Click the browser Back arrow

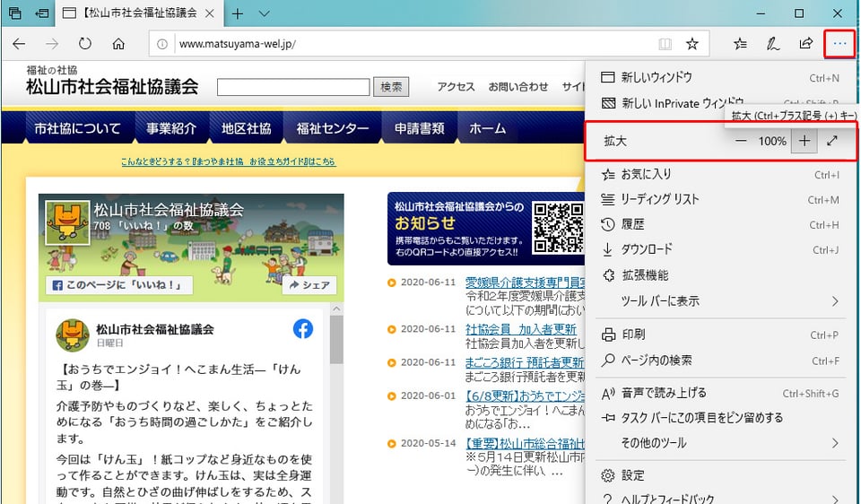tap(19, 44)
